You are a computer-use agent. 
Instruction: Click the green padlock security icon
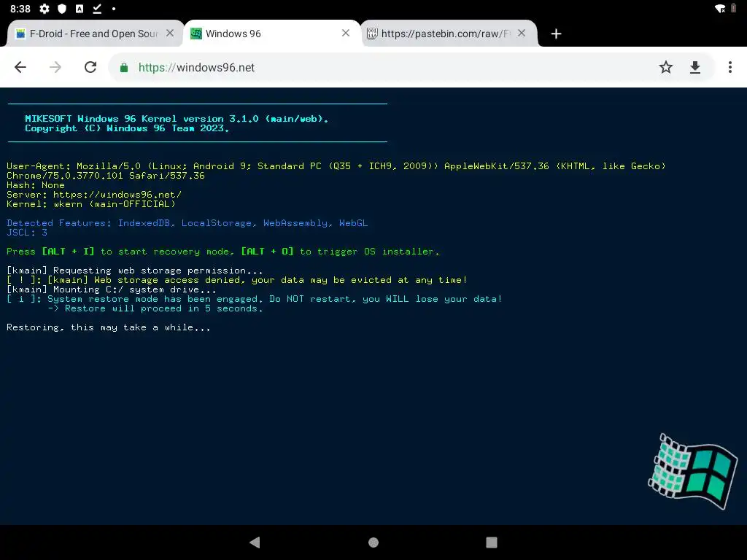tap(124, 68)
